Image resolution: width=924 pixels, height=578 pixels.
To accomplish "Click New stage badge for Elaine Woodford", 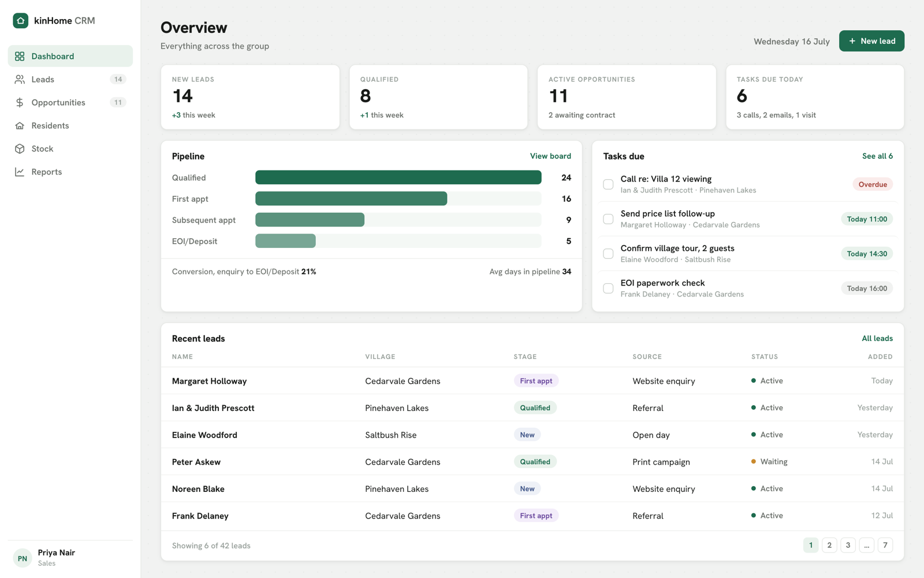I will pyautogui.click(x=527, y=435).
